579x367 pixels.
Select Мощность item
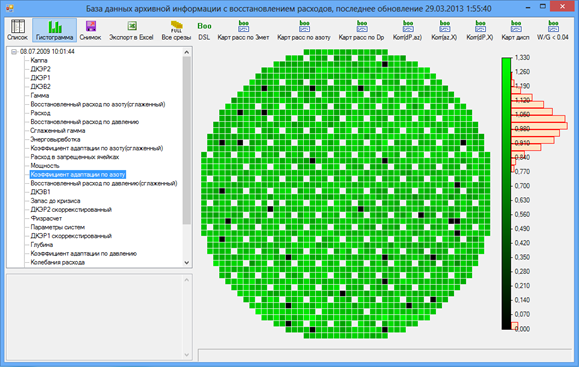(45, 166)
